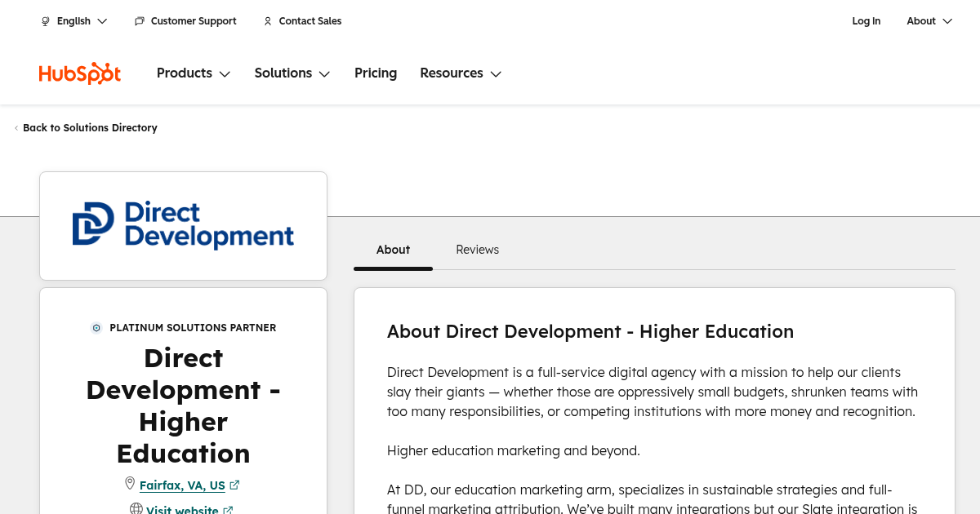Image resolution: width=980 pixels, height=514 pixels.
Task: Click the language globe icon
Action: [x=46, y=21]
